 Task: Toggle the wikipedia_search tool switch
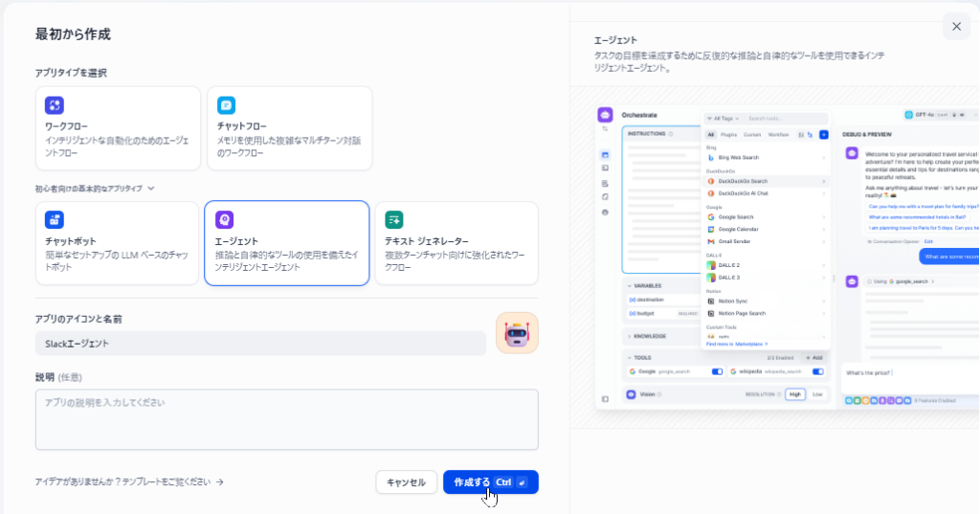pyautogui.click(x=817, y=371)
